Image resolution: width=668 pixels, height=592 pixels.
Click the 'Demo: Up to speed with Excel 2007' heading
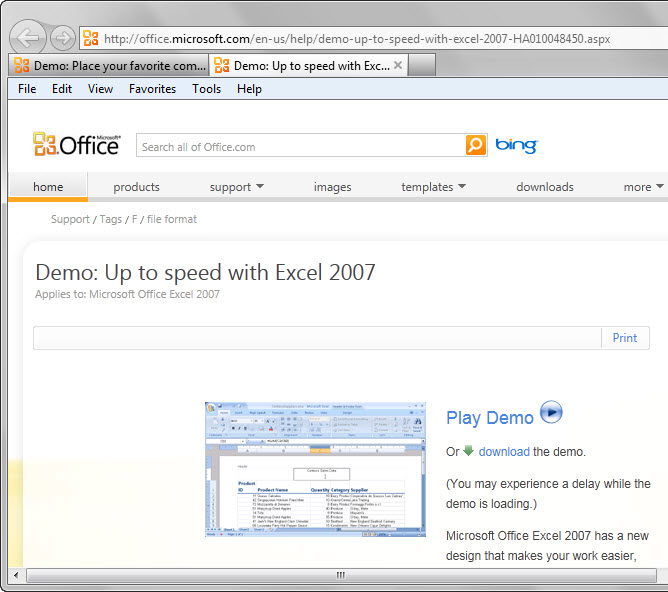205,273
